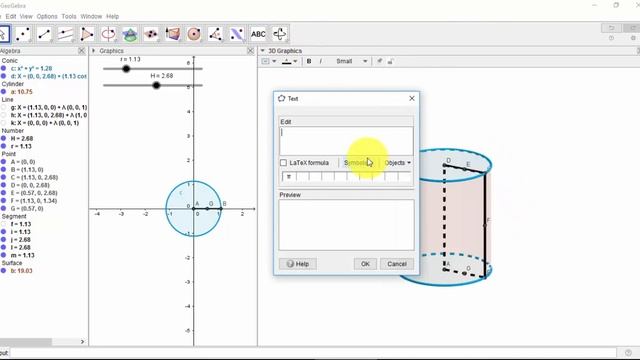640x360 pixels.
Task: Open the Symbols dropdown
Action: [359, 163]
